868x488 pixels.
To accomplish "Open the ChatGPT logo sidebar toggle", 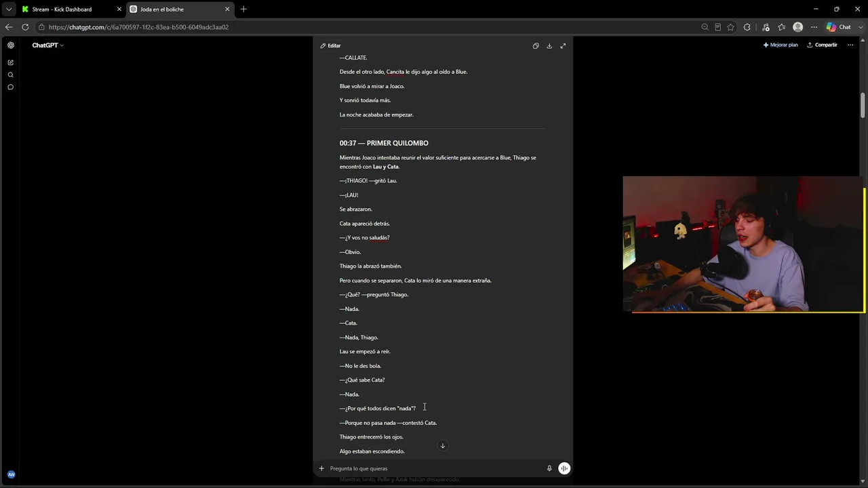I will tap(11, 45).
